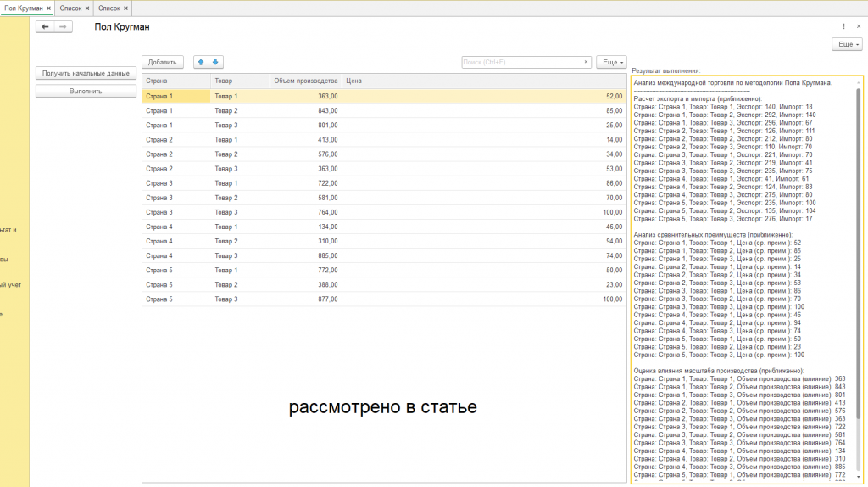Click the results scrollbar down arrow
This screenshot has width=868, height=487.
coord(859,477)
